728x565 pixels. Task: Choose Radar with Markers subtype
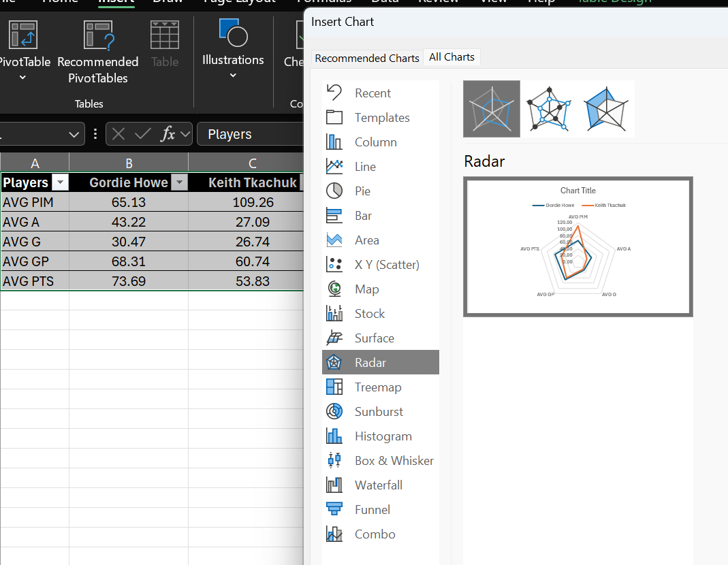point(549,109)
